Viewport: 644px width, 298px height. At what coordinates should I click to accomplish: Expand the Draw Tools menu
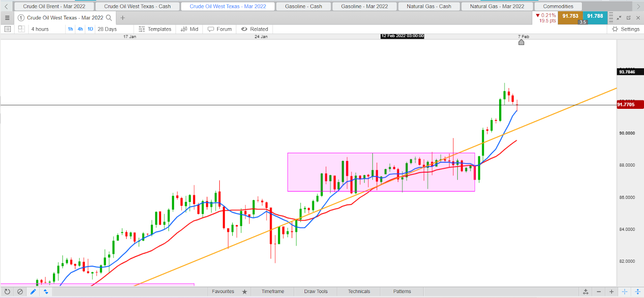pos(316,291)
